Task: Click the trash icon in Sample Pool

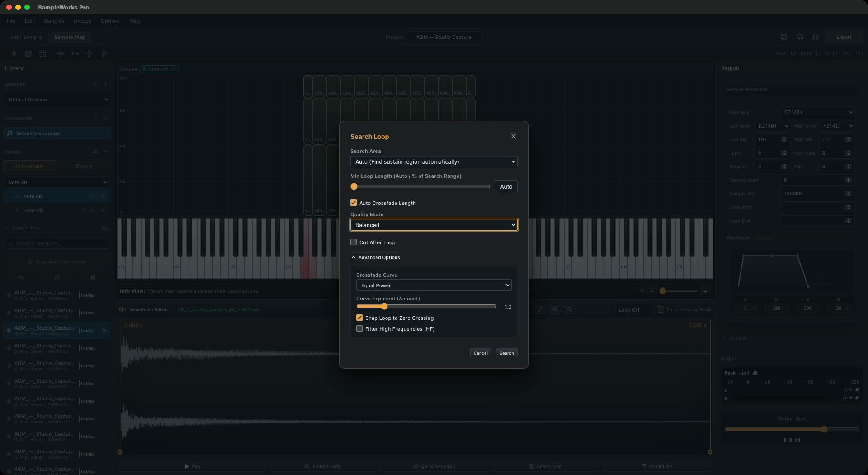Action: click(x=93, y=278)
